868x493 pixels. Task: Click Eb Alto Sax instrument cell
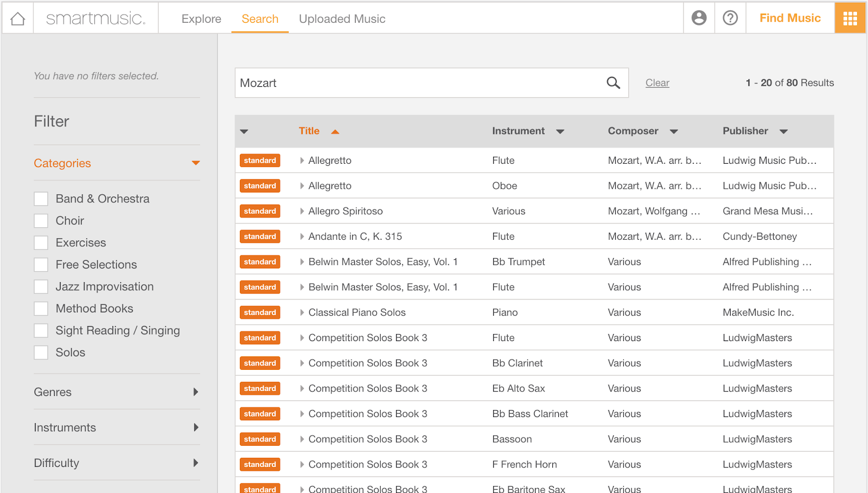[x=519, y=388]
